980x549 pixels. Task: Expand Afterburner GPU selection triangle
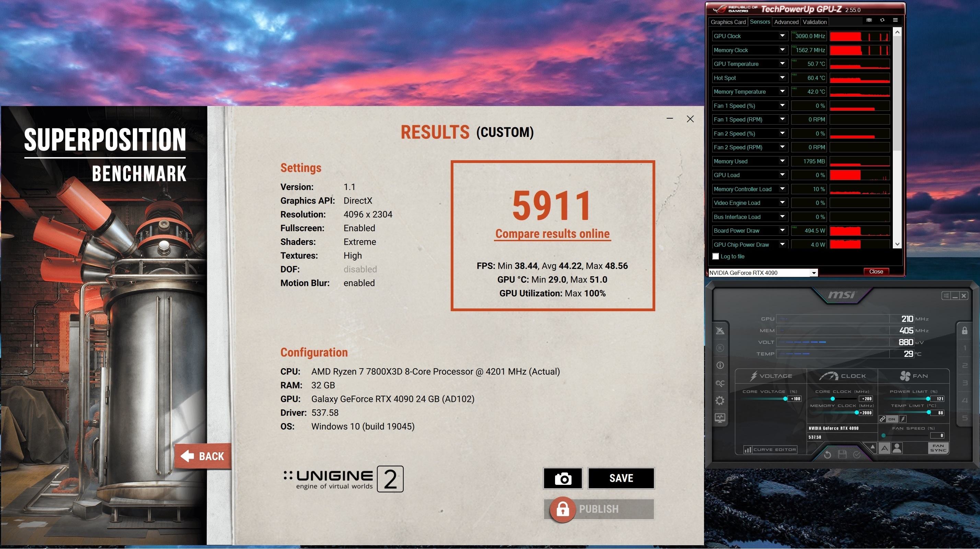click(x=872, y=447)
